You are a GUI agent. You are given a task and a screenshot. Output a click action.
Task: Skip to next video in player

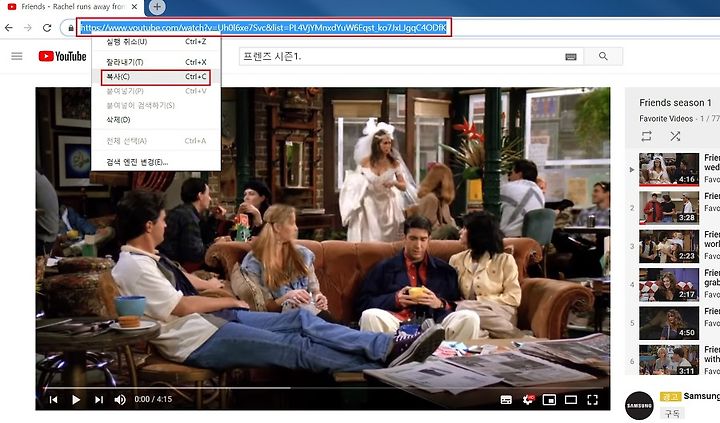pos(99,400)
